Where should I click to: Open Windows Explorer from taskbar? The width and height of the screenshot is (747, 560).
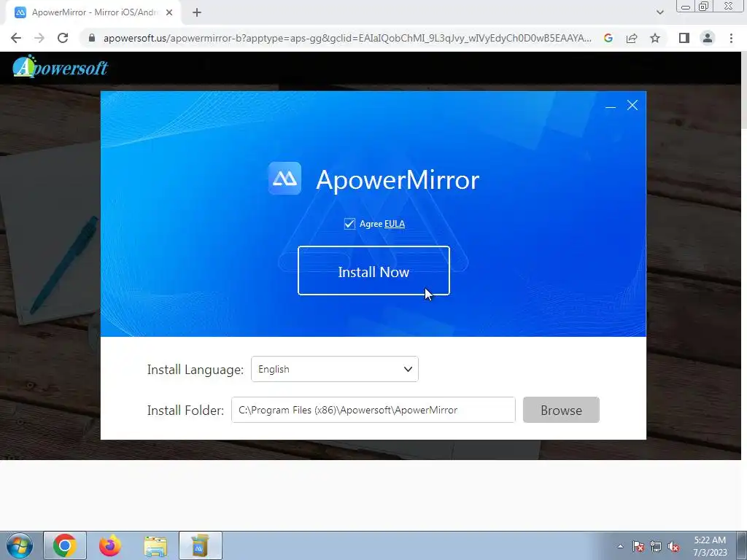(x=155, y=545)
